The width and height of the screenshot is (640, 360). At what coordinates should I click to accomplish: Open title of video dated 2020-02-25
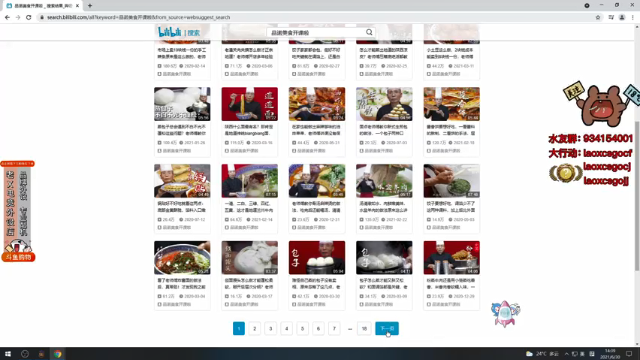[x=384, y=53]
